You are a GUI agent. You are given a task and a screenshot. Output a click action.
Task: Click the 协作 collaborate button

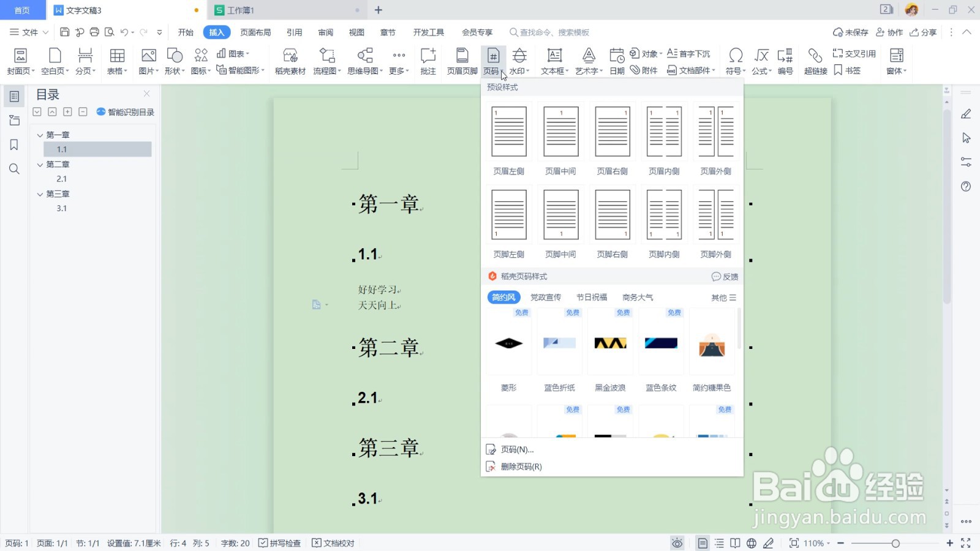pos(889,32)
